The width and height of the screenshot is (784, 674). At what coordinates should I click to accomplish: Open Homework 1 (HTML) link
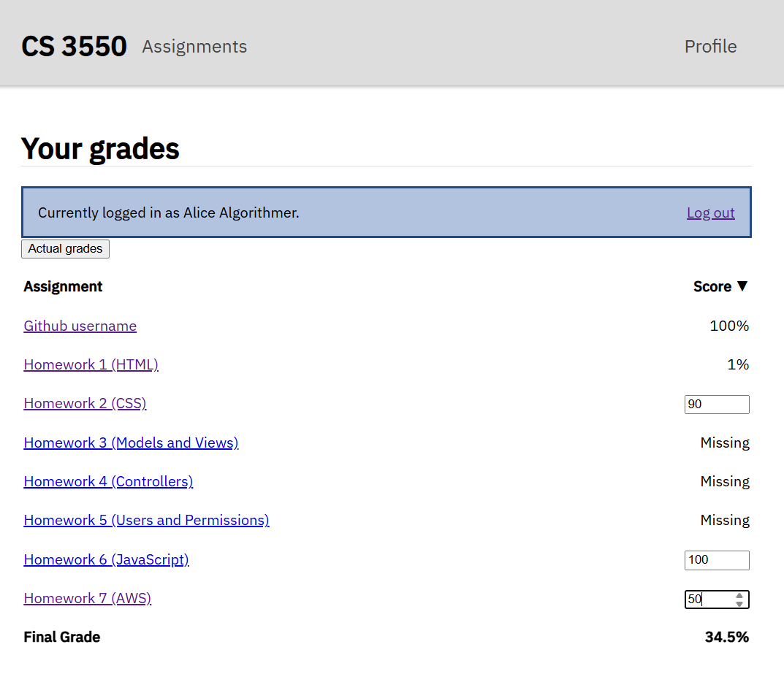91,364
